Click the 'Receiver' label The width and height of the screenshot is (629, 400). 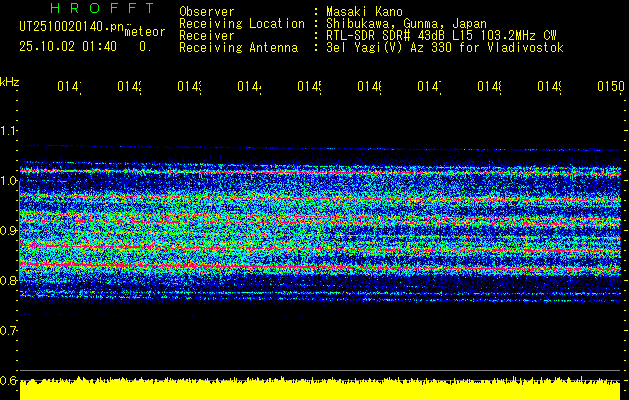click(x=207, y=36)
